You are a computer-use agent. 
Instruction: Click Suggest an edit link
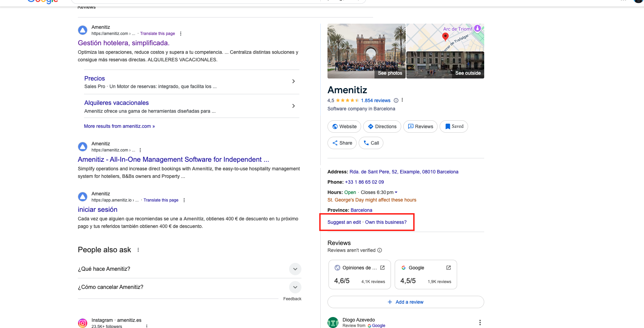pos(344,222)
